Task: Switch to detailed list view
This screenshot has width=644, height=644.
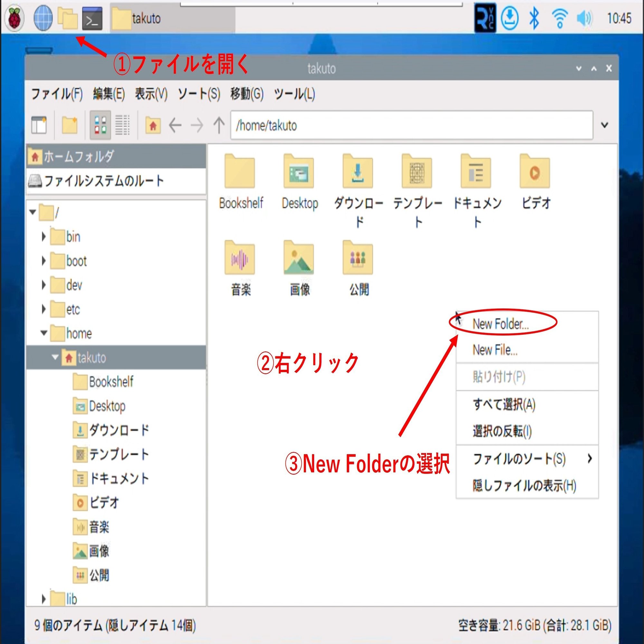Action: [122, 125]
